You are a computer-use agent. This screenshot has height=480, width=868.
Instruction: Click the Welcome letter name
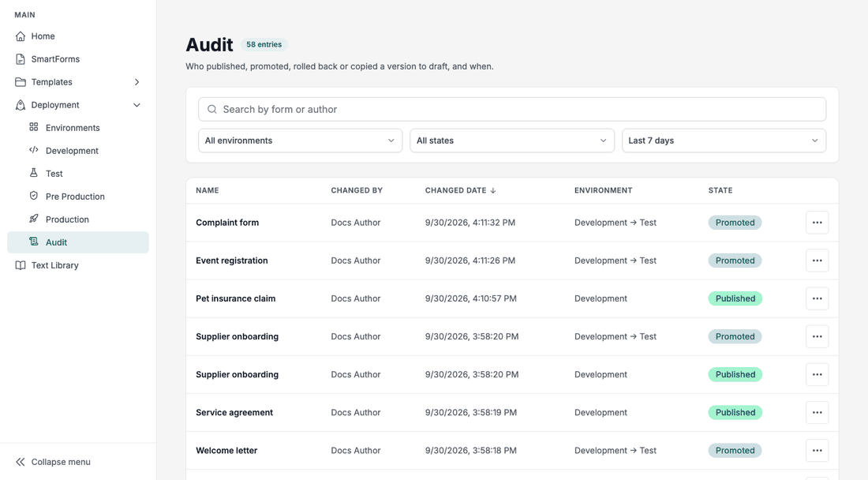(x=226, y=451)
